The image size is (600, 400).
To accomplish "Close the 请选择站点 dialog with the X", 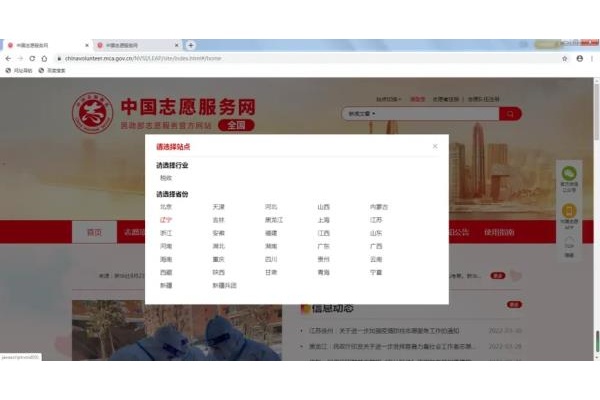I will [435, 146].
